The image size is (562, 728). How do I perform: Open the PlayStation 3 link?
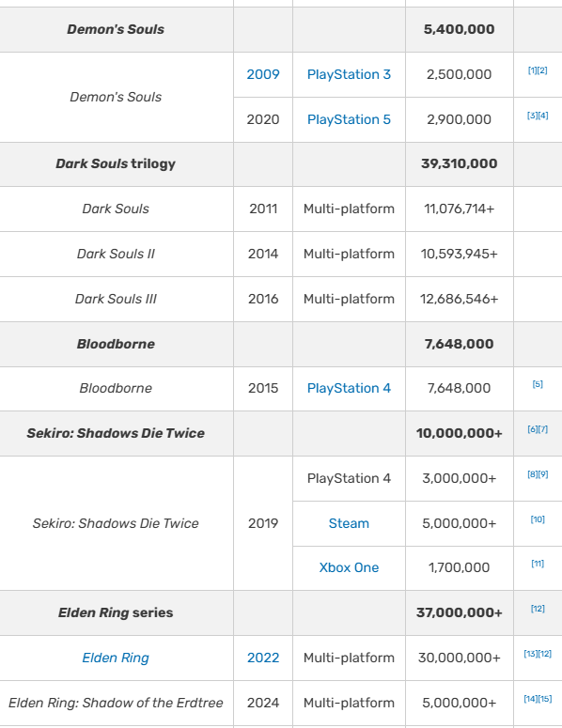349,74
